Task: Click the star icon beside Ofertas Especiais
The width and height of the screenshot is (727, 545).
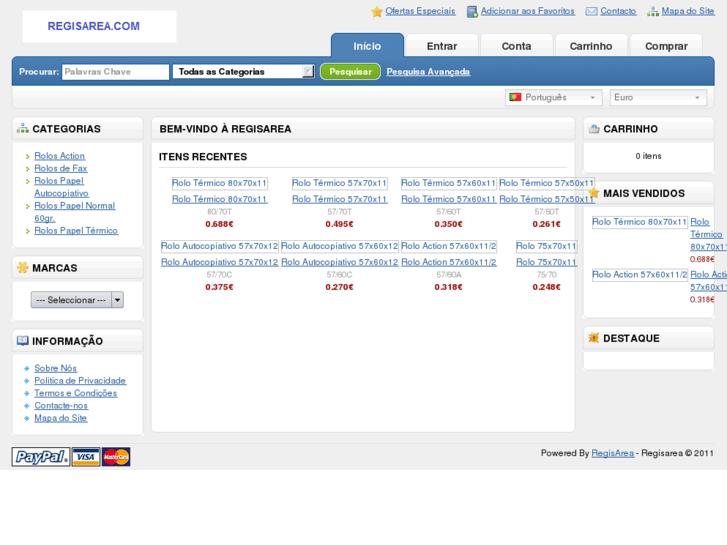Action: coord(377,12)
